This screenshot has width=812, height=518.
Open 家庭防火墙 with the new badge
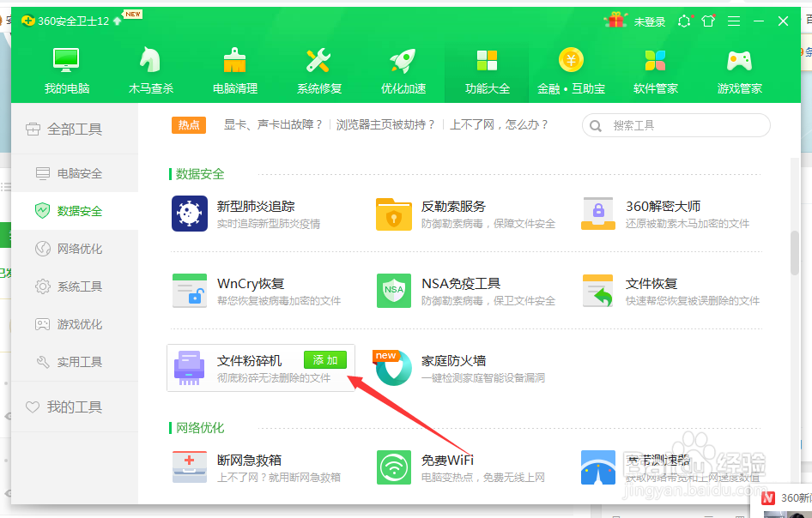pos(393,367)
